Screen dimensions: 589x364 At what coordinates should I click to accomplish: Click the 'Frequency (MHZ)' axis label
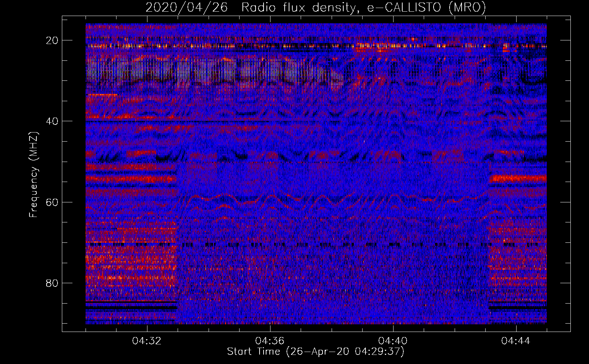click(x=33, y=174)
